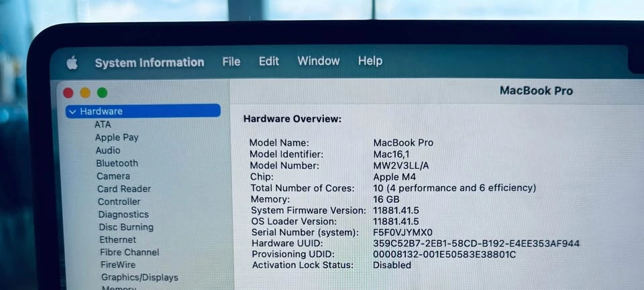Screen dimensions: 644x290
Task: Select Bluetooth in the sidebar
Action: tap(117, 163)
